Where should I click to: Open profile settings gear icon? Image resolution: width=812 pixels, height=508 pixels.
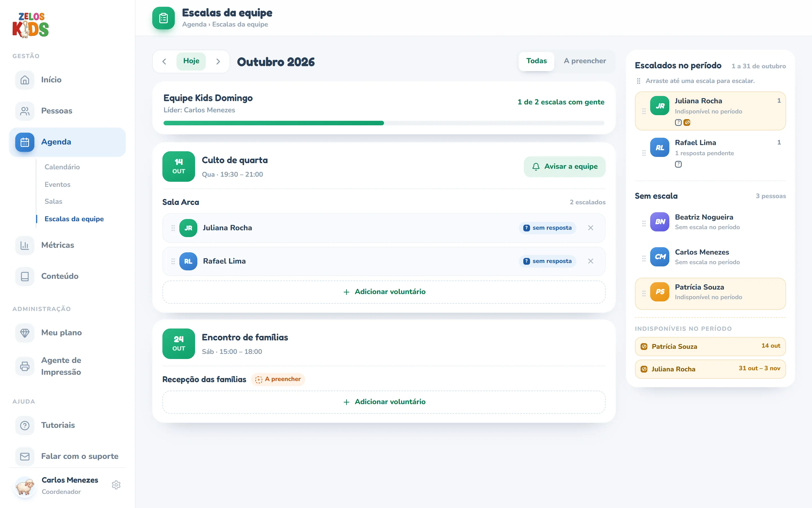(x=116, y=485)
